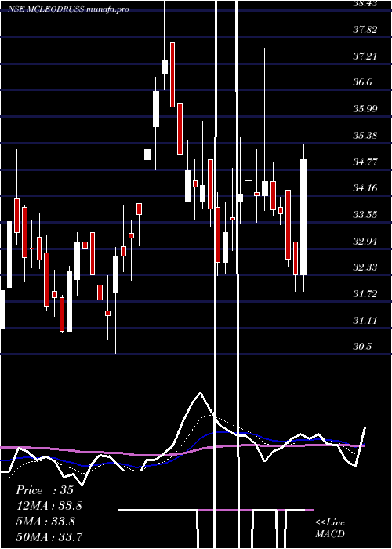Click the NSE MCLEODRUSS munafa.pro title text
The image size is (392, 549).
[x=68, y=9]
